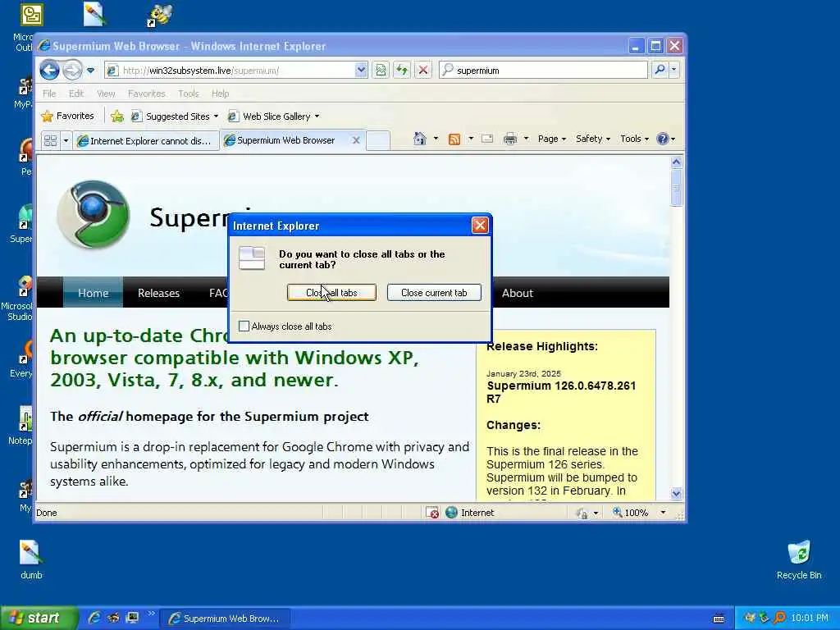Open the recent pages dropdown arrow

(x=90, y=71)
